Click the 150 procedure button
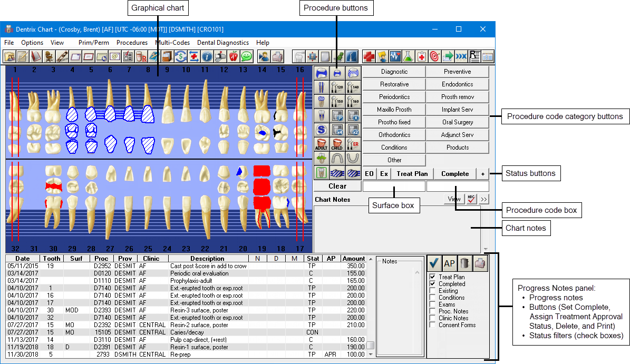Viewport: 630px width, 364px height. [337, 102]
